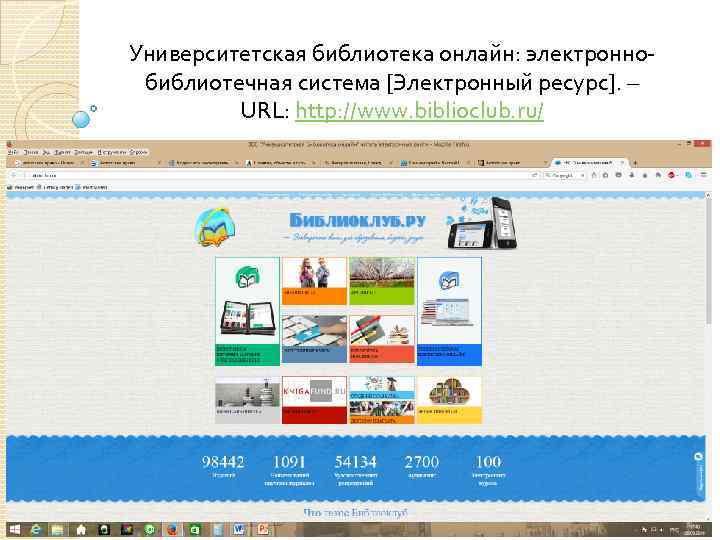The width and height of the screenshot is (720, 540).
Task: Open the light-blue tile with graduate illustration
Action: 382,388
